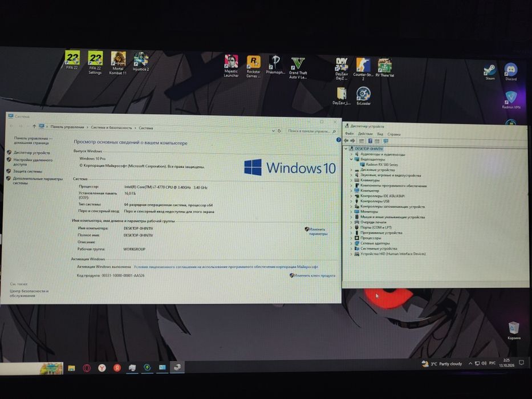Open the Recycle Bin (Корзина) icon
This screenshot has width=532, height=399.
click(x=514, y=331)
